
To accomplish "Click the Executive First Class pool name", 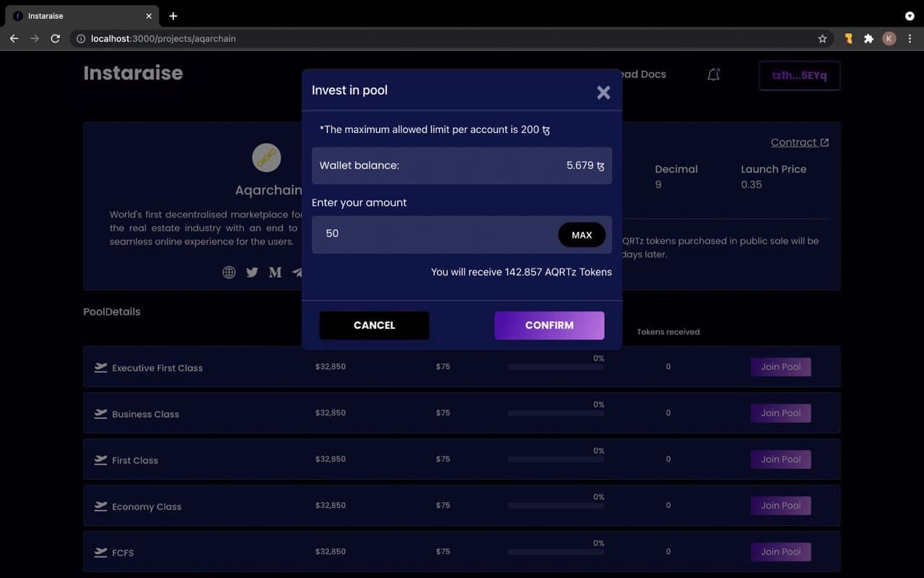I will tap(157, 368).
